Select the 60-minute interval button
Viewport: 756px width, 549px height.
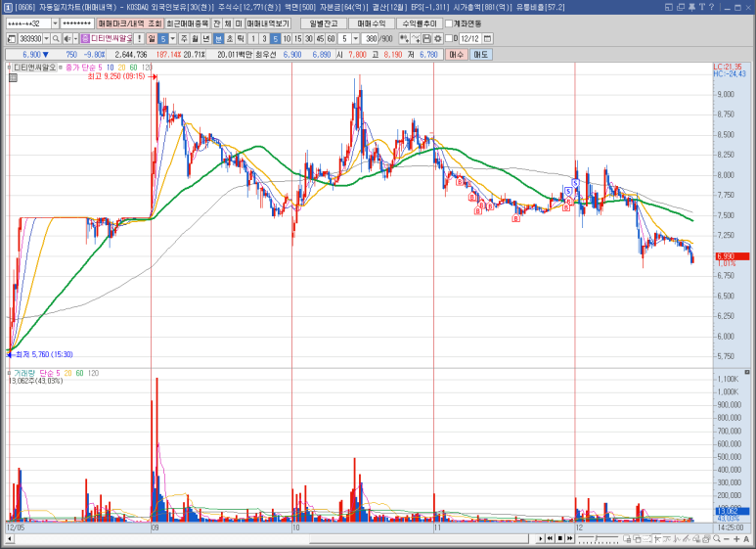click(331, 38)
